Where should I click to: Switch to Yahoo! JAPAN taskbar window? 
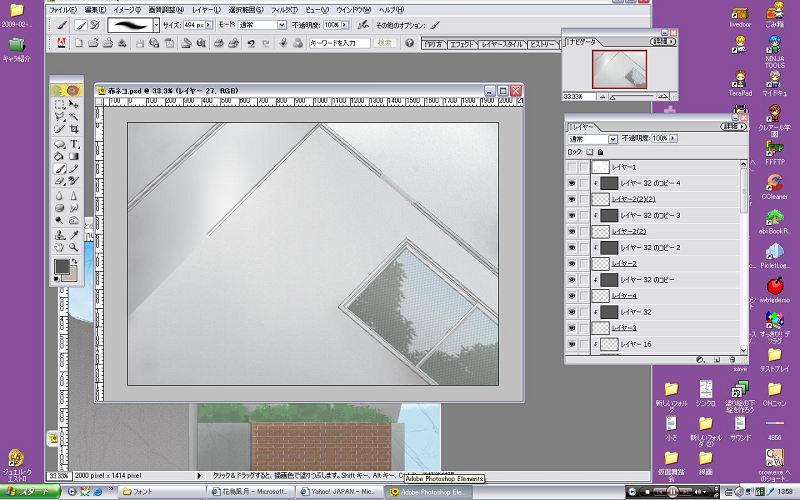pos(339,492)
